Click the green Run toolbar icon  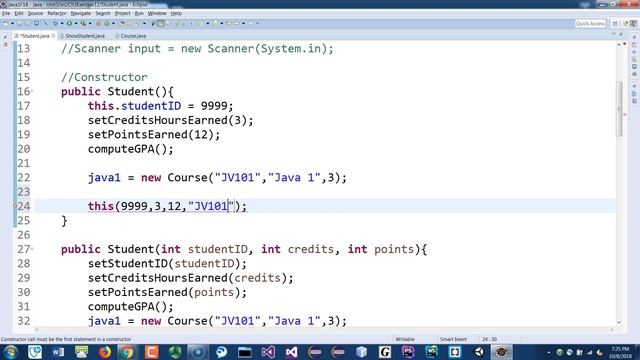tap(69, 23)
